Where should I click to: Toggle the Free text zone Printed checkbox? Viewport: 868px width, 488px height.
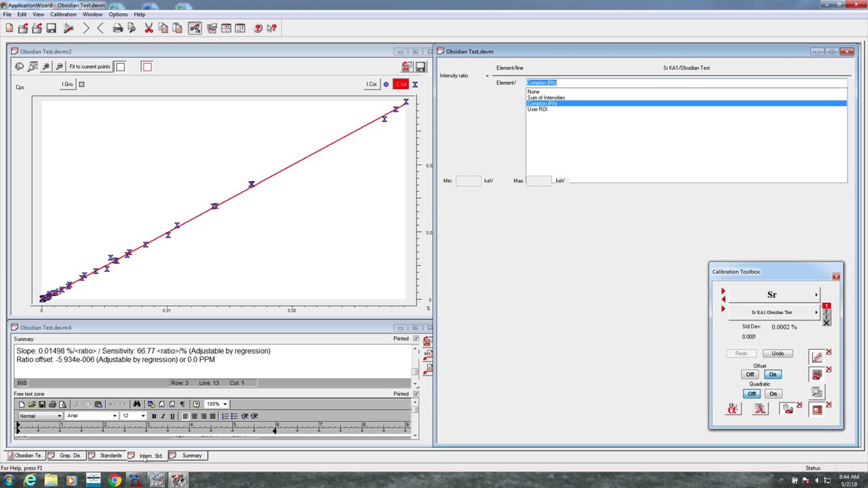click(x=416, y=394)
